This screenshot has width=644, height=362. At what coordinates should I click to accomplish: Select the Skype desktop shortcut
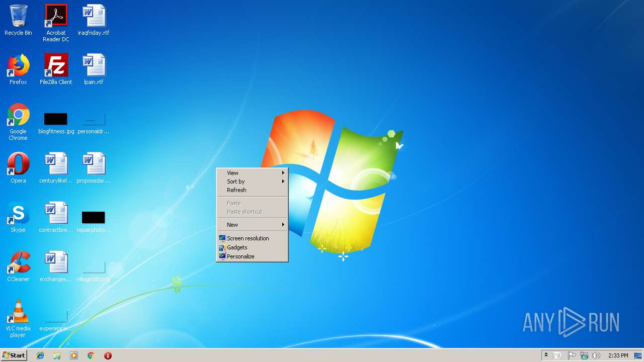[x=18, y=217]
